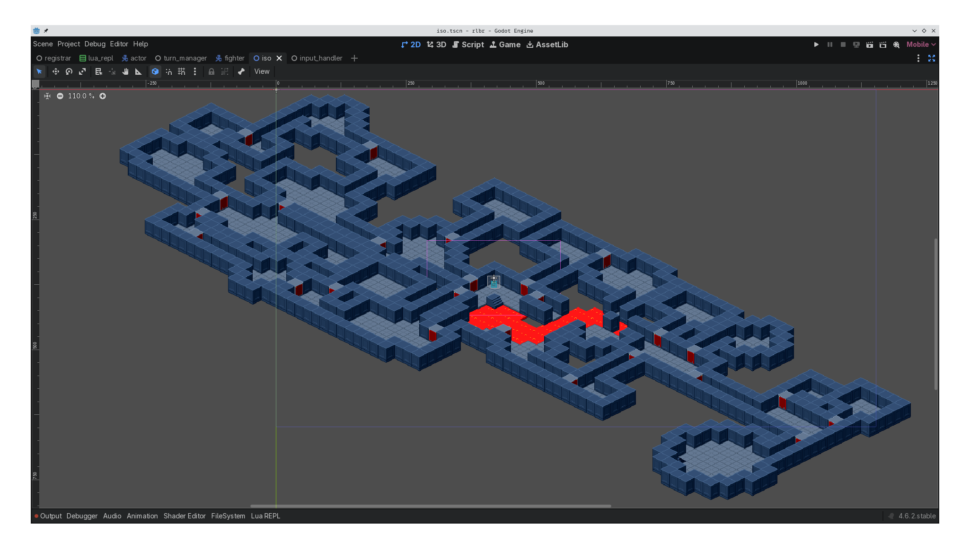Switch to the Script workspace

click(468, 44)
